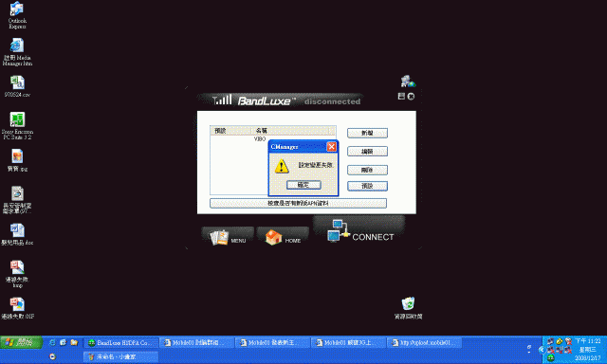
Task: Open the BandLuxe MENU button
Action: [x=228, y=237]
